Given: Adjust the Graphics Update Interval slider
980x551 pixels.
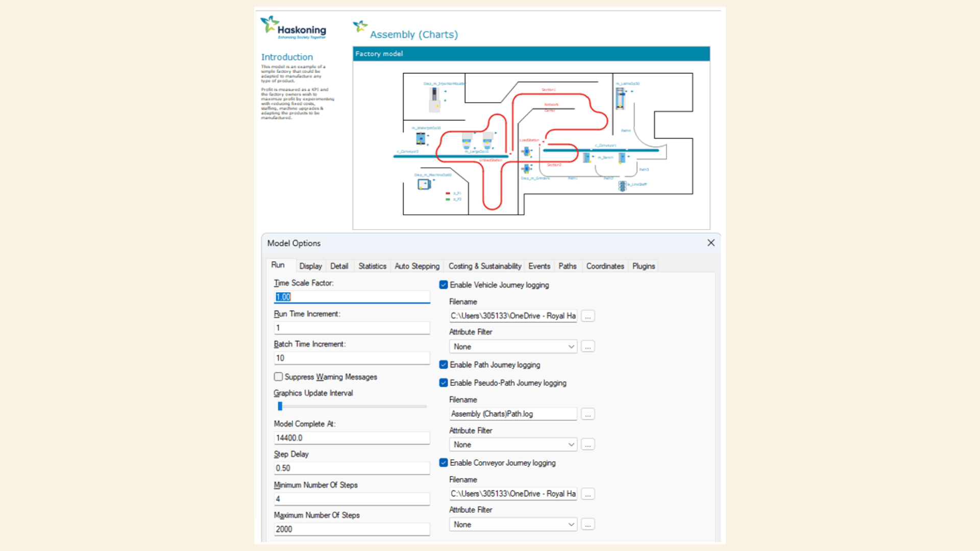Looking at the screenshot, I should 280,407.
